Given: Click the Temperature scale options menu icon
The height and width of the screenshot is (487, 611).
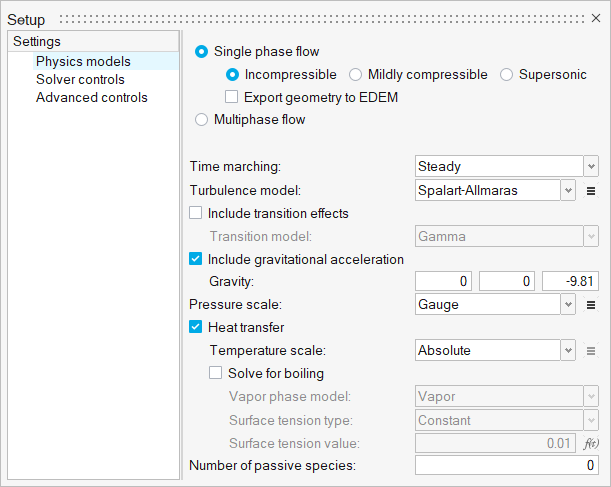Looking at the screenshot, I should pyautogui.click(x=591, y=351).
